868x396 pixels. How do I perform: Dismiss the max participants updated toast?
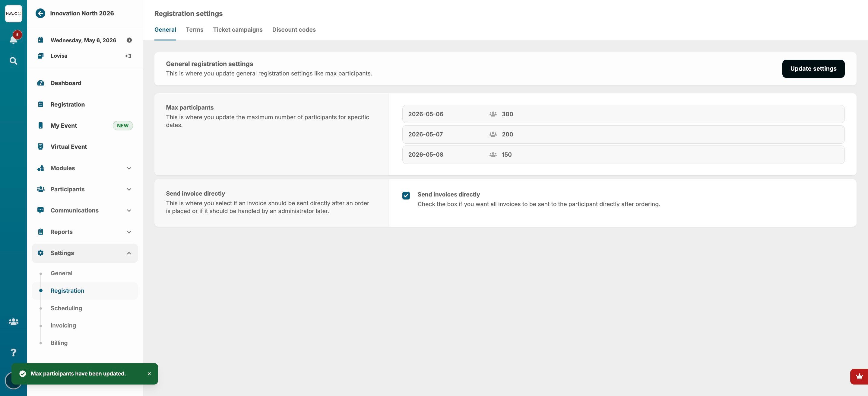149,374
